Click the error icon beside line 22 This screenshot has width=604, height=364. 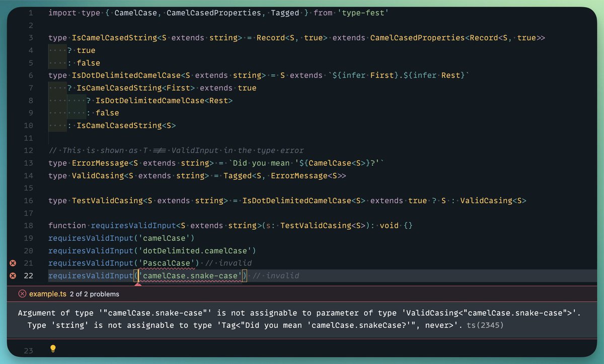14,276
